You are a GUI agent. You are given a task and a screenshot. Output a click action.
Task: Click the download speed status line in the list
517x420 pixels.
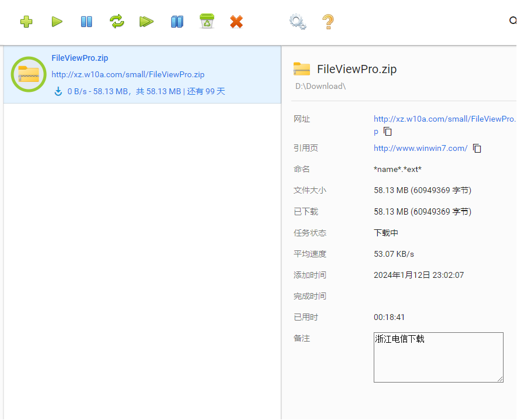tap(146, 91)
